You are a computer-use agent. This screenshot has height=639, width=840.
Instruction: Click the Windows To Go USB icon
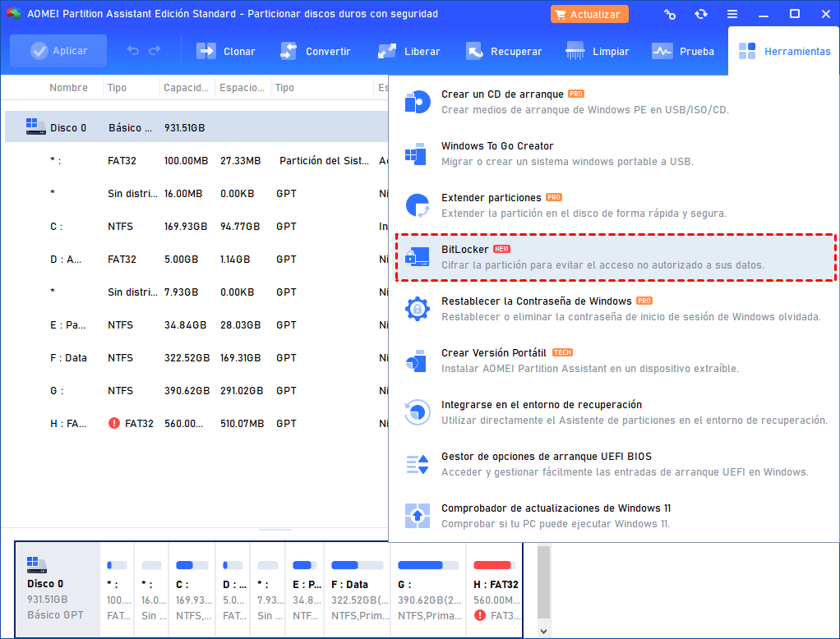point(416,154)
